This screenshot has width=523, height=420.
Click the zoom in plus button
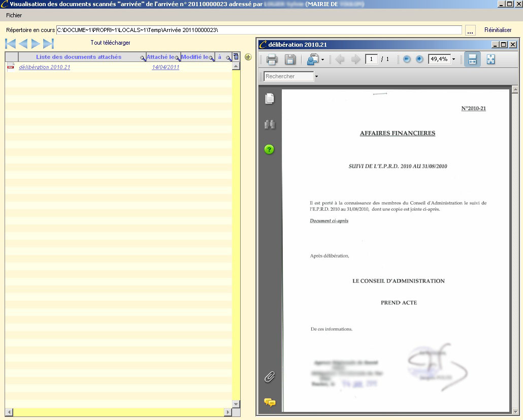(x=419, y=59)
